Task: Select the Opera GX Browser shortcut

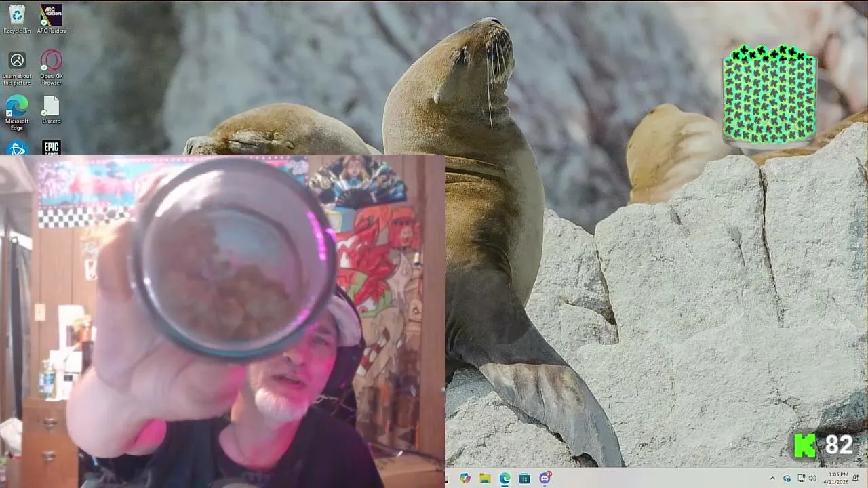Action: pos(52,68)
